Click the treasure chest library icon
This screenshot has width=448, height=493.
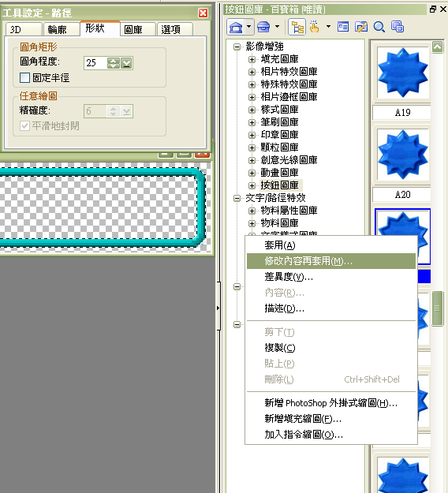(x=263, y=27)
